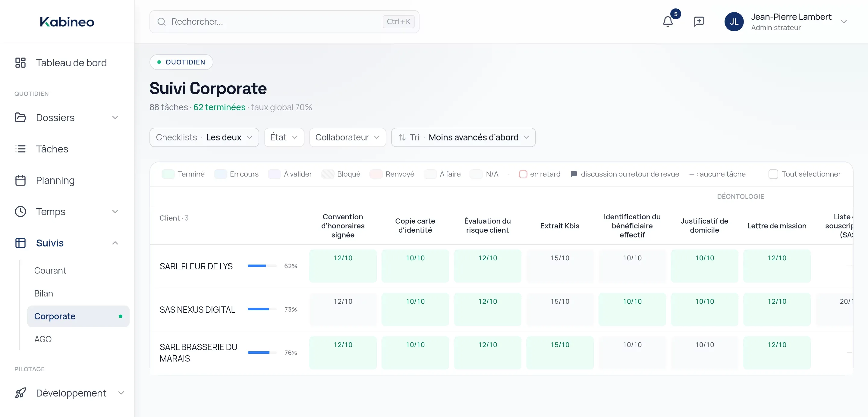Screen dimensions: 868x417
Task: Open the État filter dropdown
Action: (284, 137)
